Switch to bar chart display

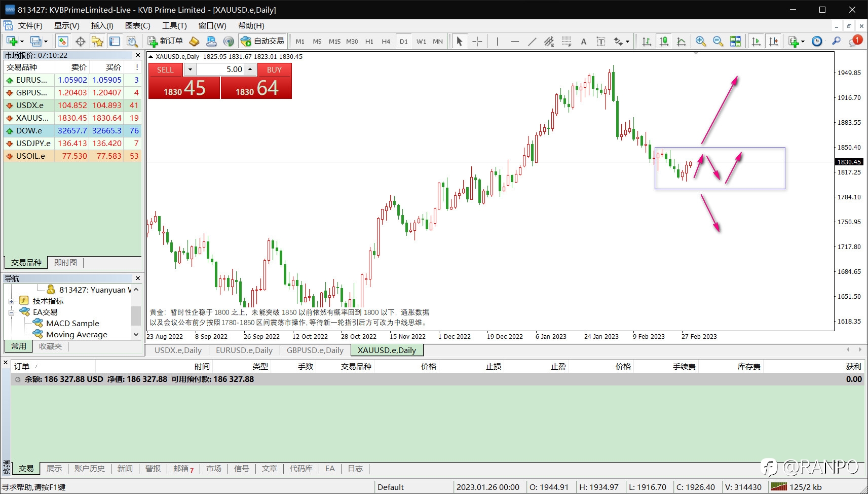647,41
